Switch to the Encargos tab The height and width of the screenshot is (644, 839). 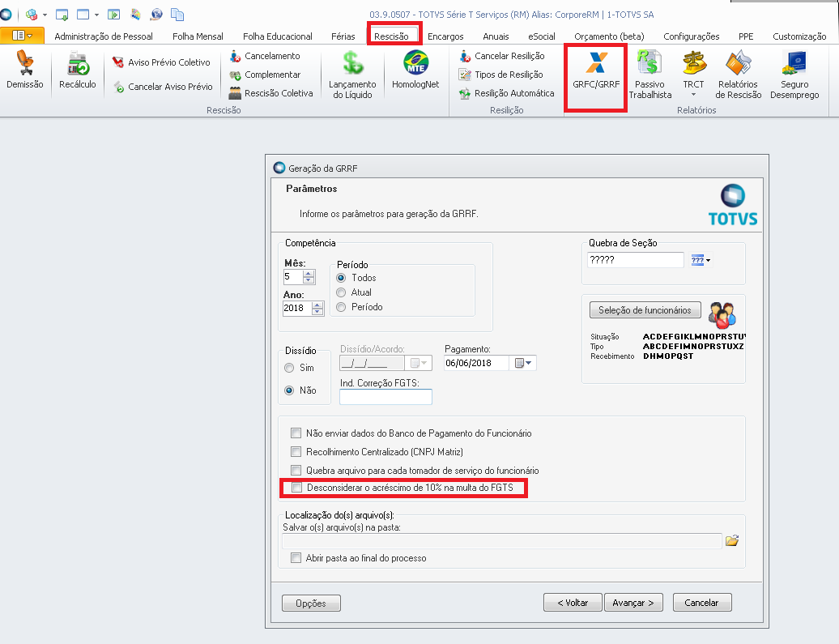click(x=445, y=36)
